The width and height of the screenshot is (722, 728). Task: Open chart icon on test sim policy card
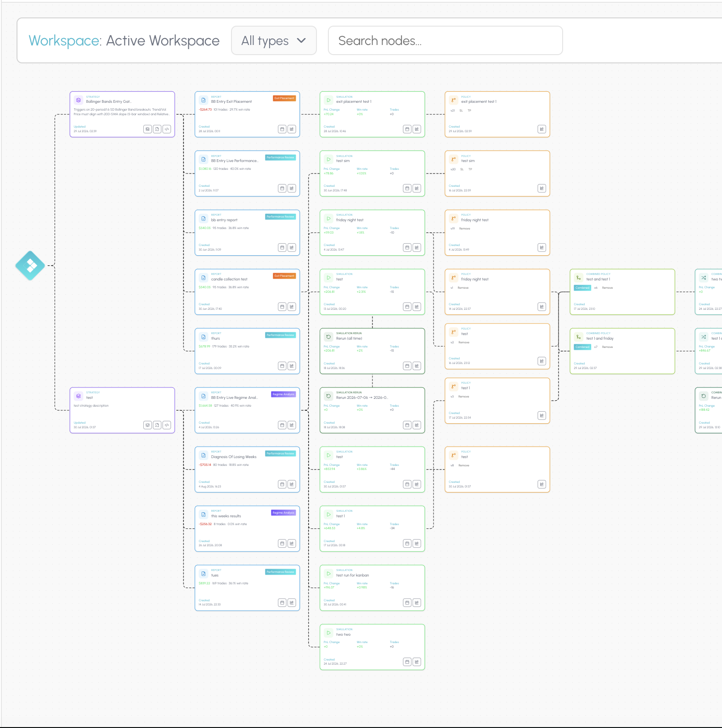pyautogui.click(x=541, y=188)
